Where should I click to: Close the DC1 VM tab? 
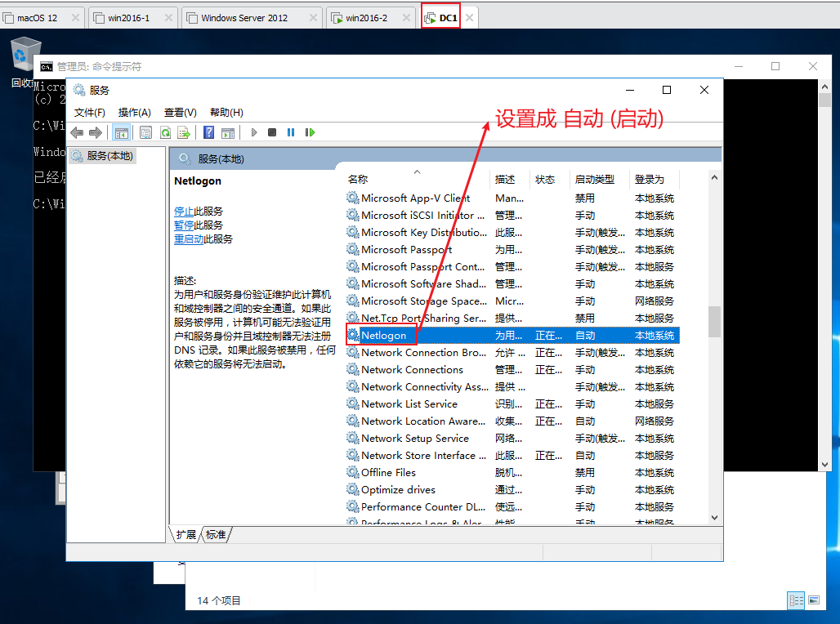pyautogui.click(x=469, y=18)
